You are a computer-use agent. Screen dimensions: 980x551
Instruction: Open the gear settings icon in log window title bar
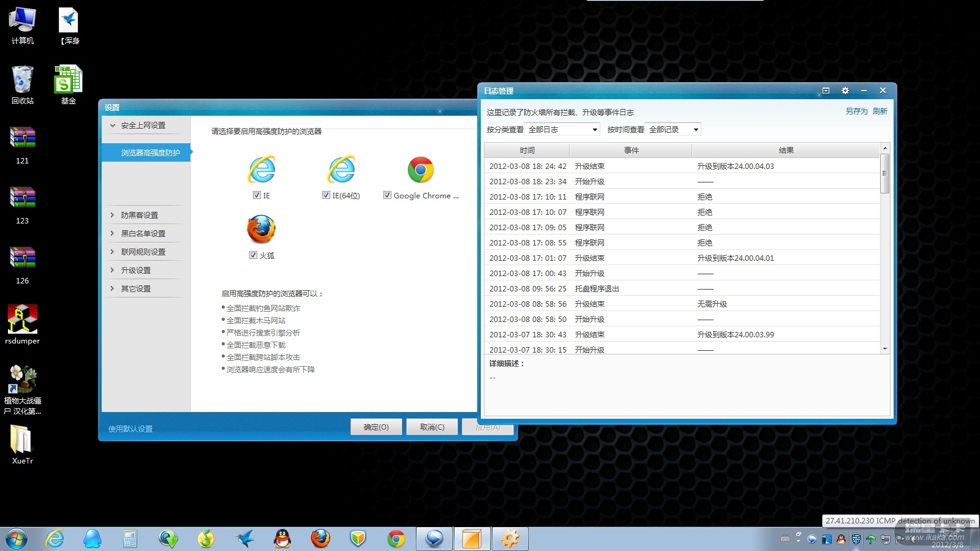(845, 91)
